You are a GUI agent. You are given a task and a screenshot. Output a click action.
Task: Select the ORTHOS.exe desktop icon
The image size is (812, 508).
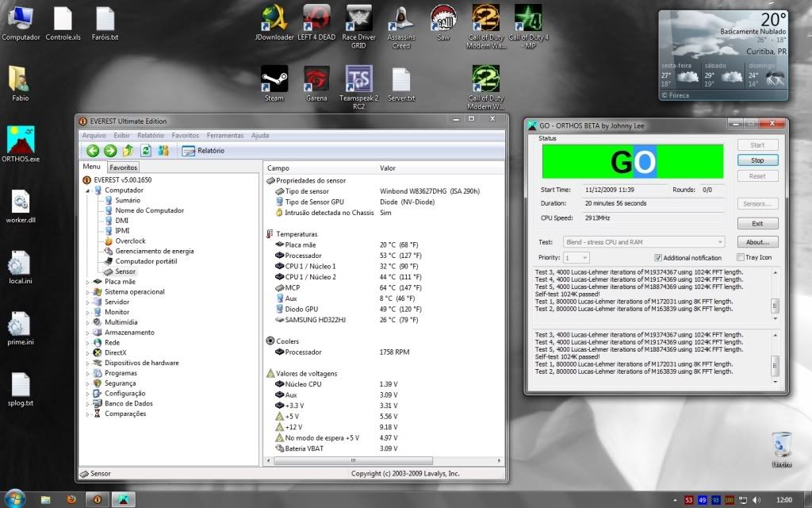pyautogui.click(x=20, y=140)
